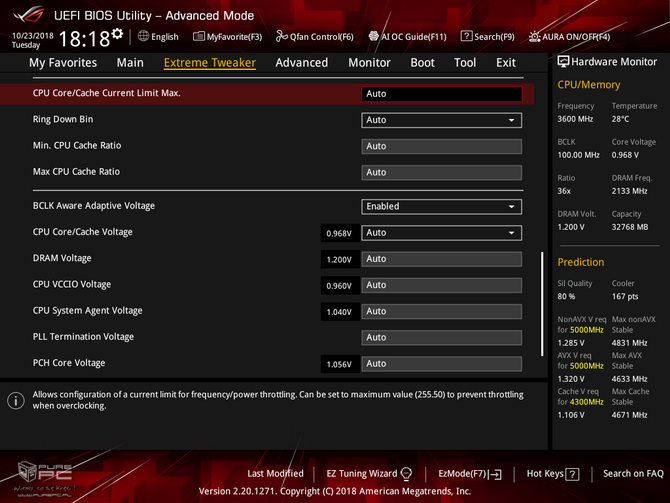Screen dimensions: 670x503
Task: Click the Max CPU Cache Ratio field
Action: click(441, 173)
